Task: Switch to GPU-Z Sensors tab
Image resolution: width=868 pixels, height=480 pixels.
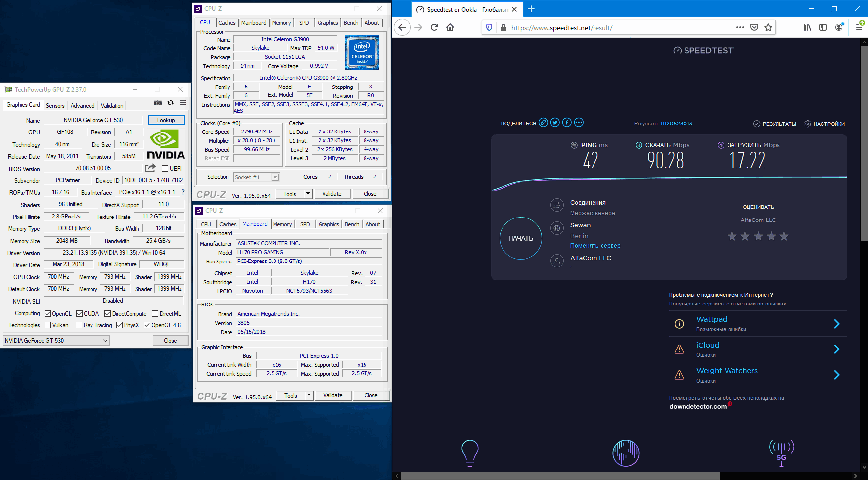Action: pos(55,106)
